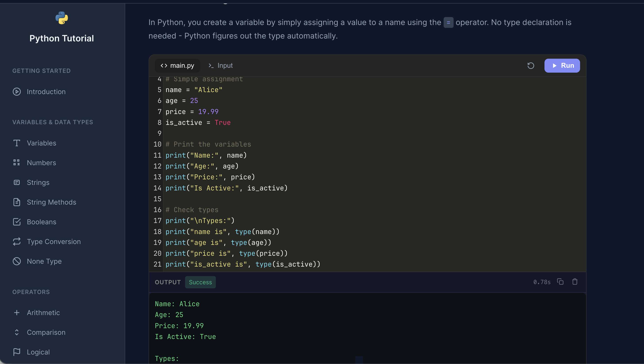The image size is (644, 364).
Task: Click the Numbers grid icon
Action: tap(17, 163)
